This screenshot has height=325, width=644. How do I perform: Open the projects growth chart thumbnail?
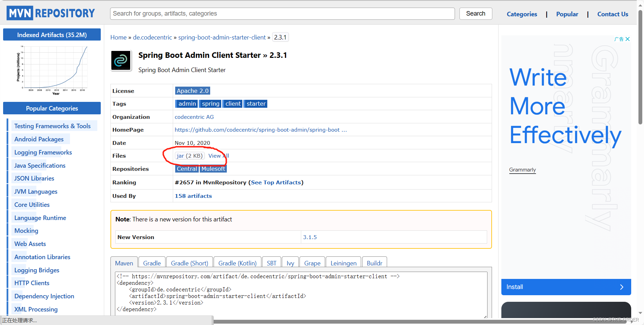52,70
